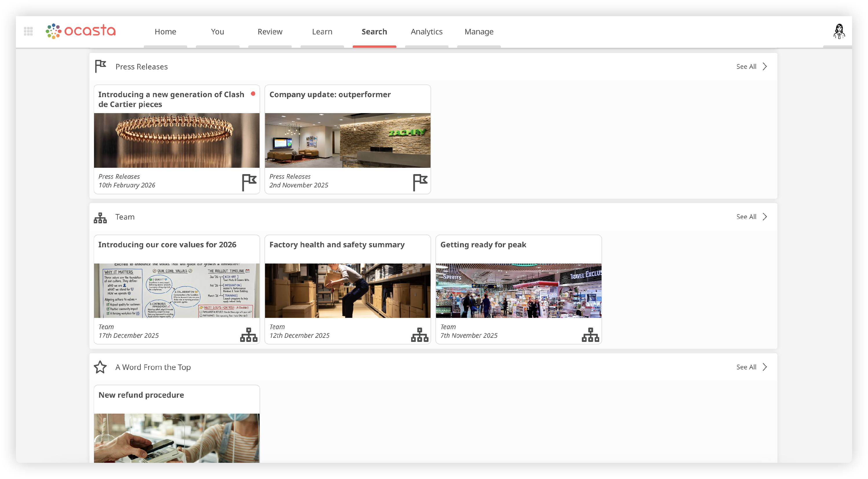Click the star icon beside A Word From the Top
Image resolution: width=868 pixels, height=479 pixels.
[x=100, y=367]
